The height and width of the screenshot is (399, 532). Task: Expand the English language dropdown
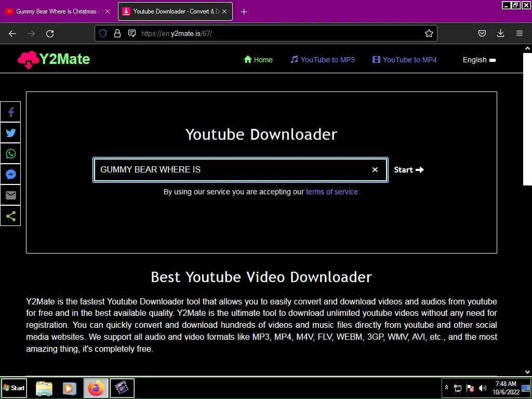point(479,60)
